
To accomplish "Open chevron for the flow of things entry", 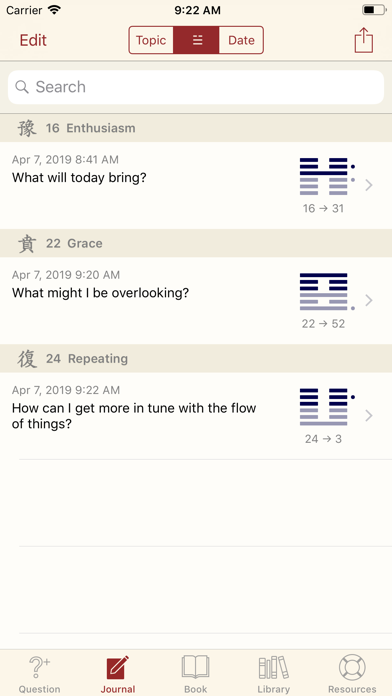I will tap(368, 416).
